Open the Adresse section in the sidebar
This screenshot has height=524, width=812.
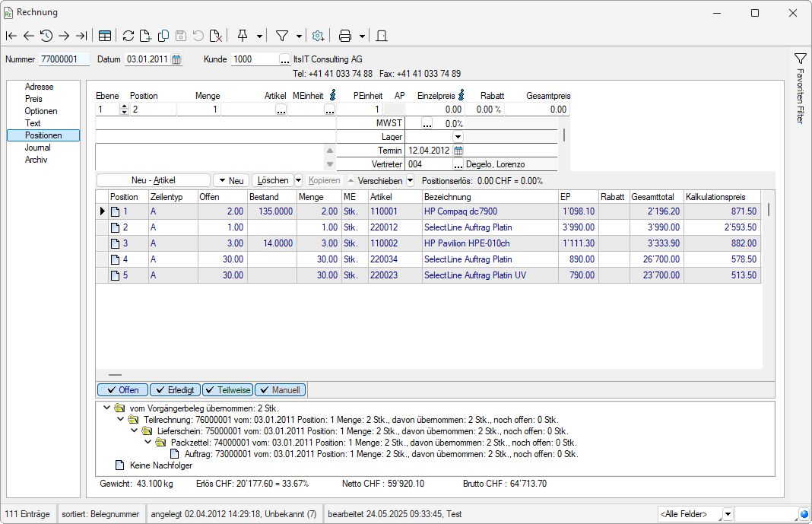point(39,87)
